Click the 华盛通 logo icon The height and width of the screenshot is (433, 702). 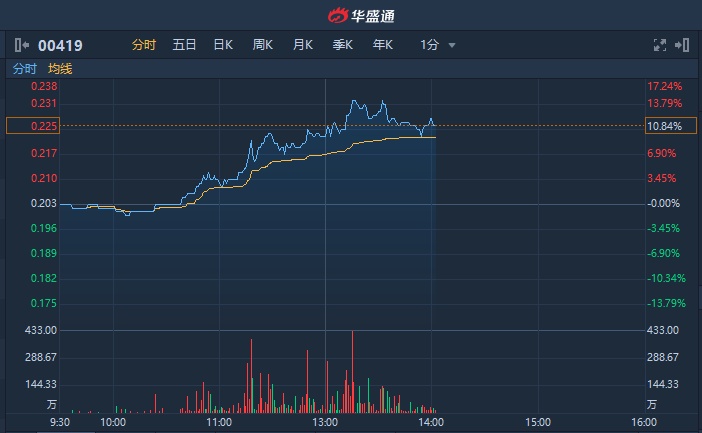tap(337, 15)
